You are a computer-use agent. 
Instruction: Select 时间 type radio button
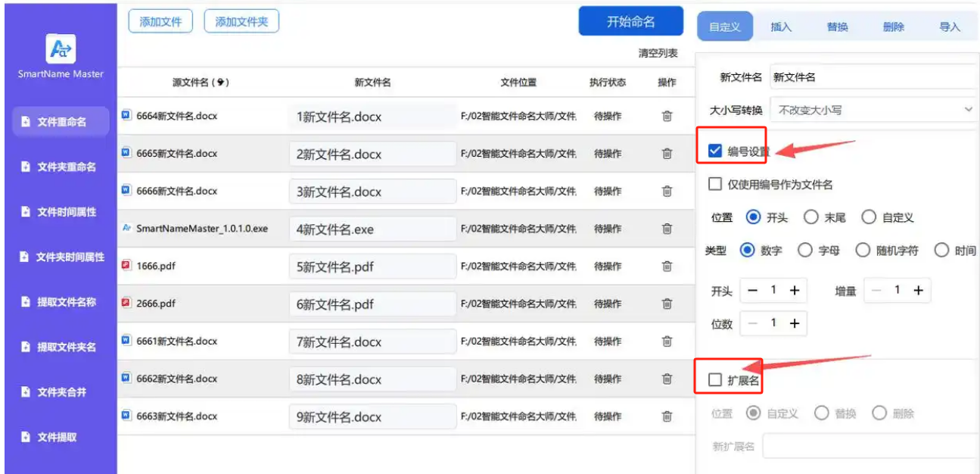942,250
